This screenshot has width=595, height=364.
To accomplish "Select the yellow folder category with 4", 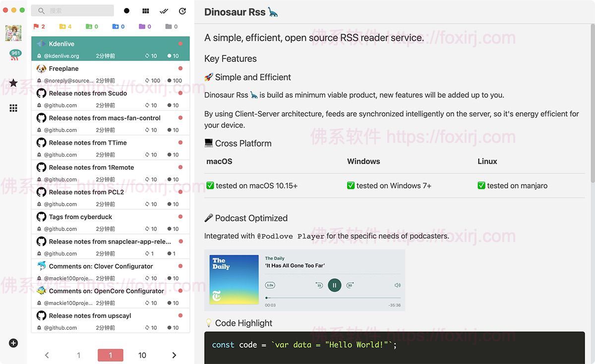I will coord(65,26).
